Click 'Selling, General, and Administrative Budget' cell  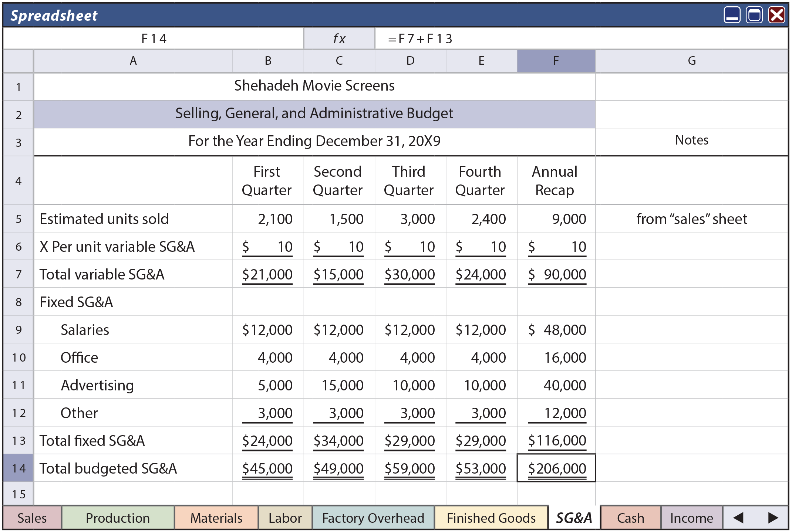[x=314, y=114]
